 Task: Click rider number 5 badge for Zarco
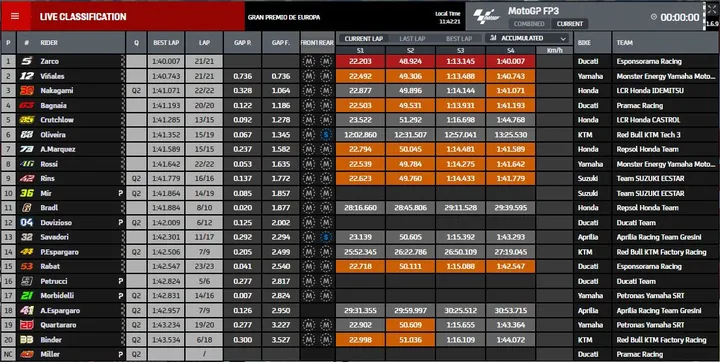27,61
